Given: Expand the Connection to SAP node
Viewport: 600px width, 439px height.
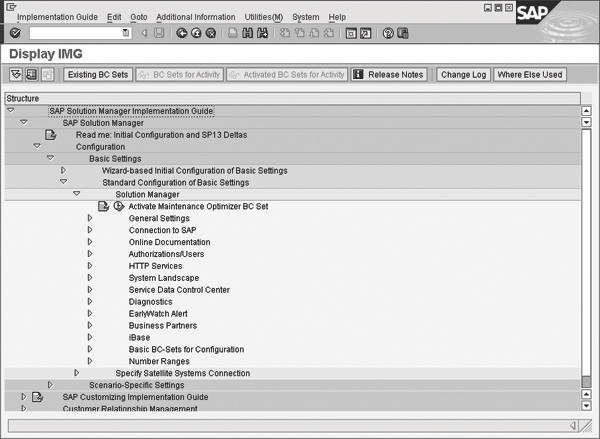Looking at the screenshot, I should tap(90, 230).
